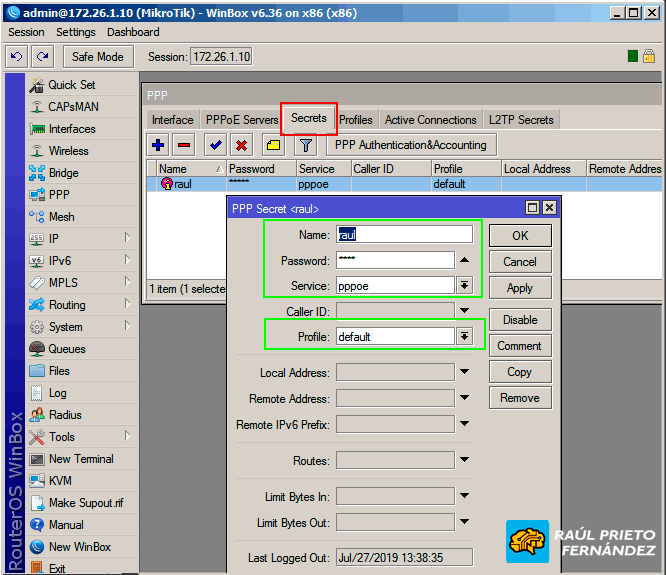The width and height of the screenshot is (666, 575).
Task: Open the Service dropdown in PPP Secret
Action: (x=464, y=285)
